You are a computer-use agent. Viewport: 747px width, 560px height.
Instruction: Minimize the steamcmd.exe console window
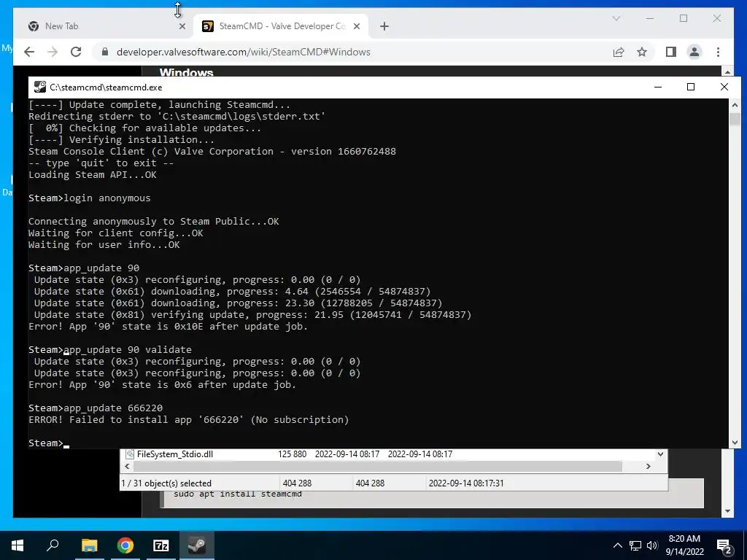click(x=658, y=87)
